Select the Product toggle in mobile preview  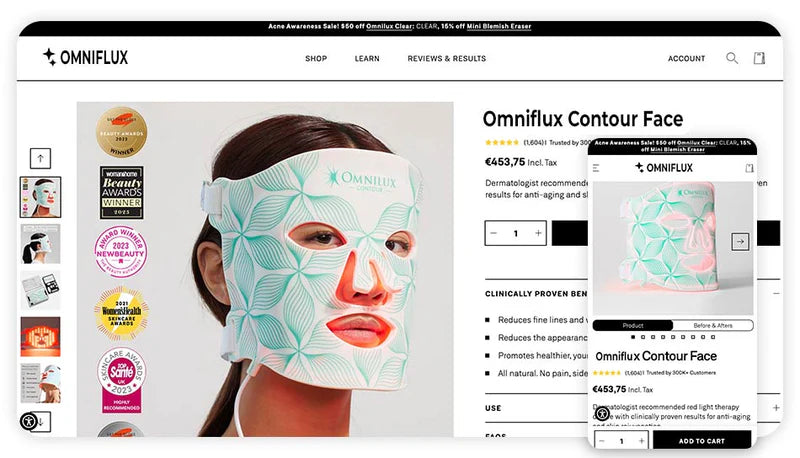point(633,325)
